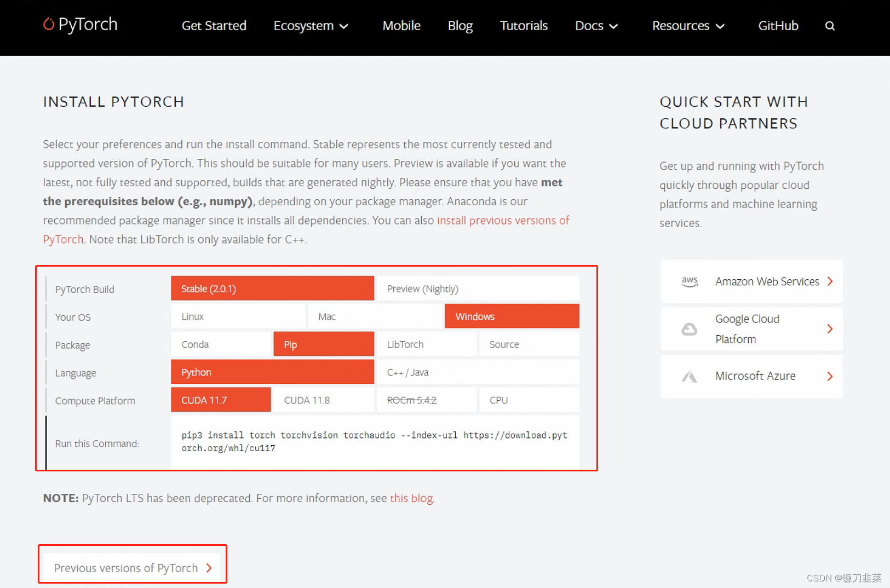
Task: Open the Amazon Web Services card
Action: point(751,281)
